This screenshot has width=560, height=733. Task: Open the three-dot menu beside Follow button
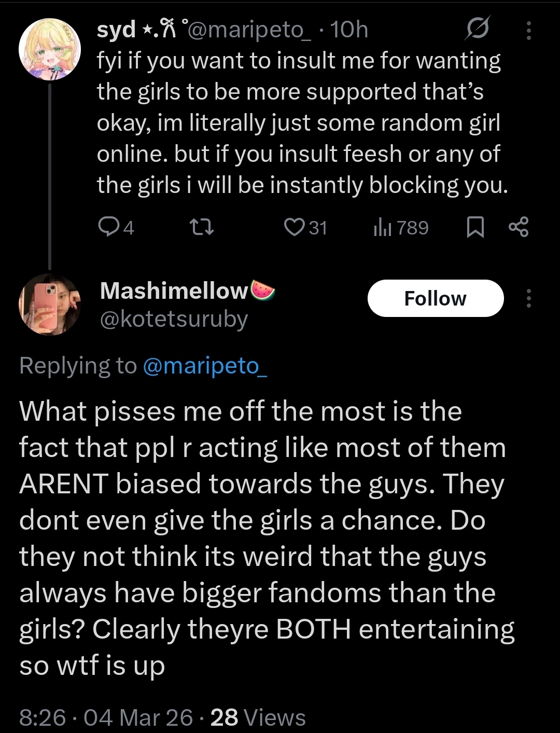(528, 298)
